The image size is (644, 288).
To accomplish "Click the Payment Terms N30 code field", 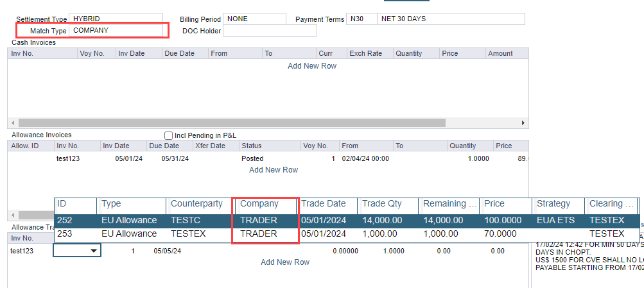I will (360, 19).
